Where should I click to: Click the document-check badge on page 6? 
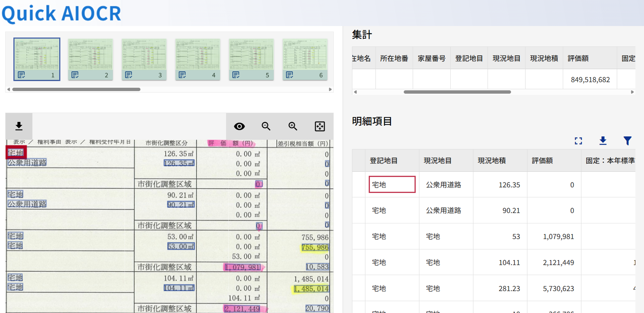[290, 75]
